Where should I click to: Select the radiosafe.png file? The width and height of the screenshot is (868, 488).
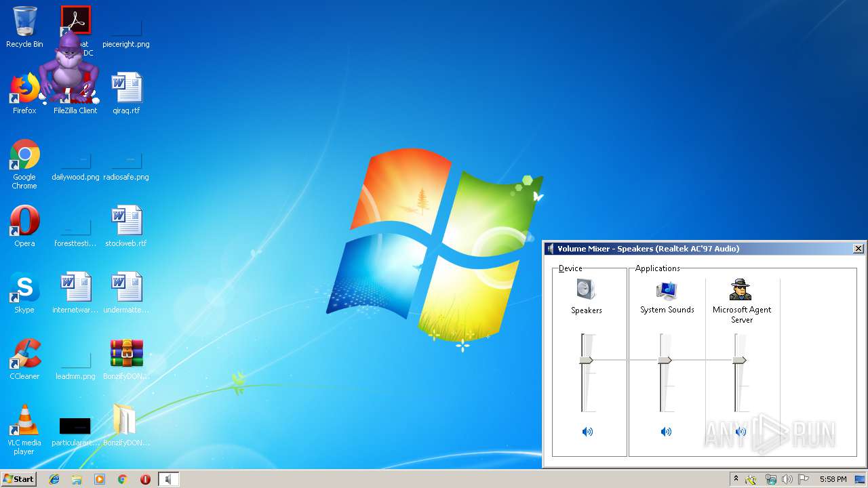(126, 165)
